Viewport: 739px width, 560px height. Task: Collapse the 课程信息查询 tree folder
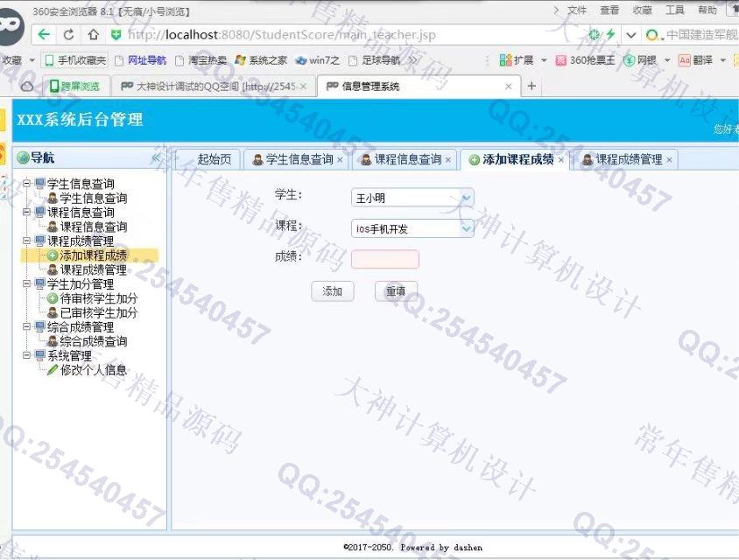pyautogui.click(x=27, y=213)
